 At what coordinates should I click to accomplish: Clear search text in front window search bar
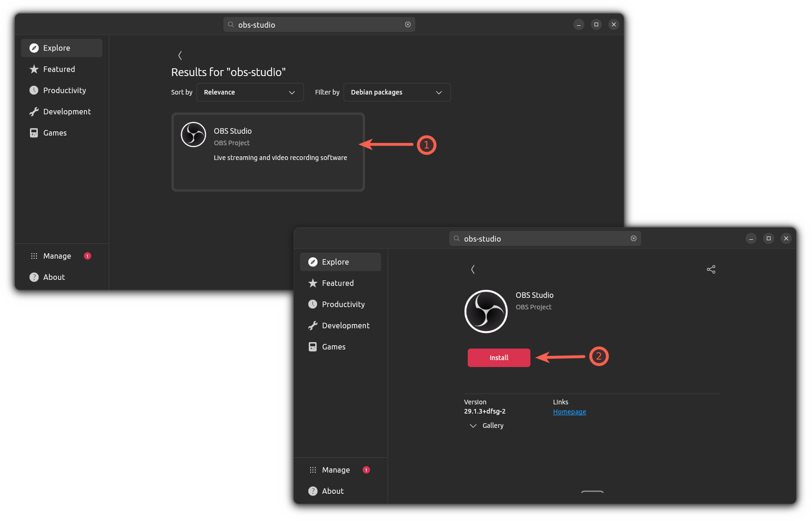tap(634, 238)
